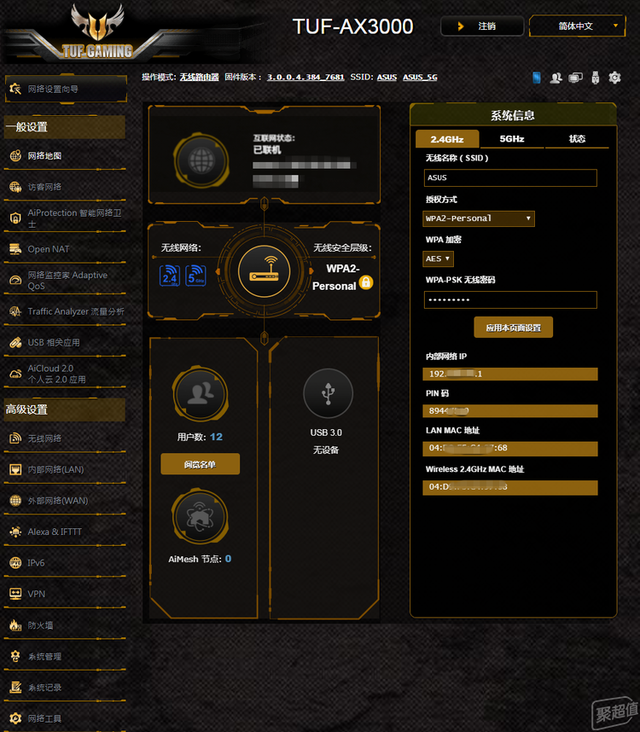Click the security level padlock icon

pyautogui.click(x=366, y=282)
